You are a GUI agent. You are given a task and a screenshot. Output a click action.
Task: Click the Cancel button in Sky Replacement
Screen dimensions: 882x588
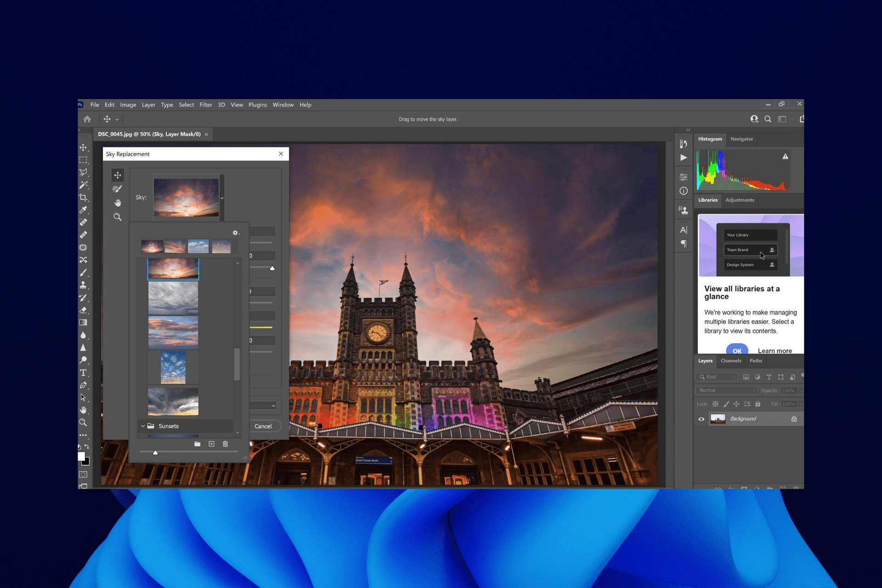point(263,425)
